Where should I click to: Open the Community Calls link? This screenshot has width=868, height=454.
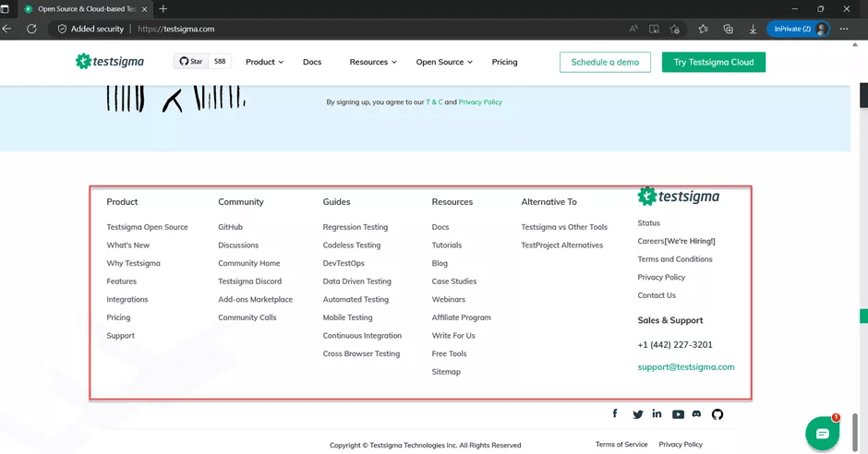point(247,317)
